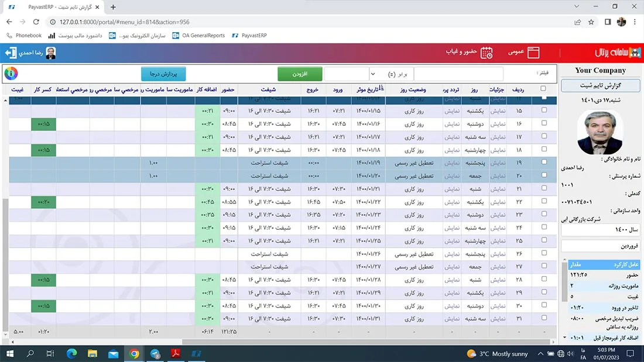Tick the checkbox for row ۲۱
The image size is (644, 362).
544,188
